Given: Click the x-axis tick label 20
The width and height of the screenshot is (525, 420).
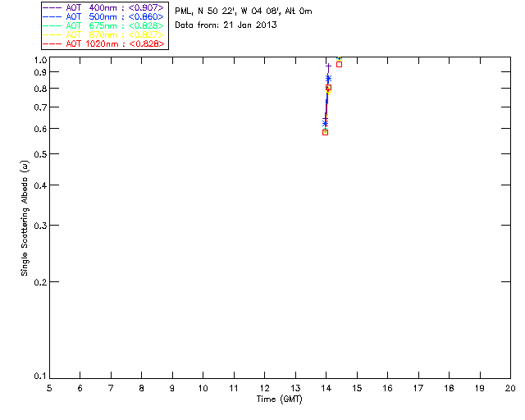Looking at the screenshot, I should coord(510,388).
